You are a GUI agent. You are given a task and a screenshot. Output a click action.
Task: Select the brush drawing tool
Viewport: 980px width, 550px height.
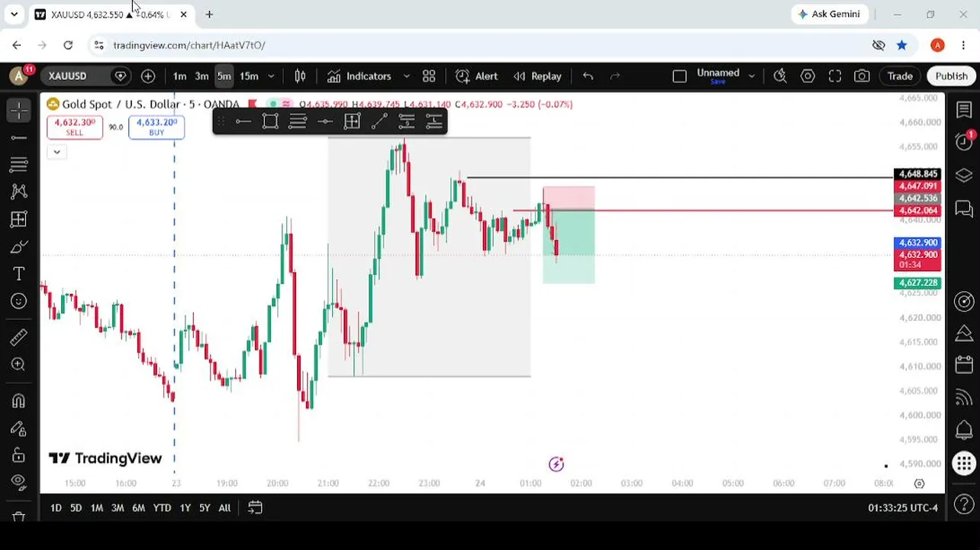(19, 247)
